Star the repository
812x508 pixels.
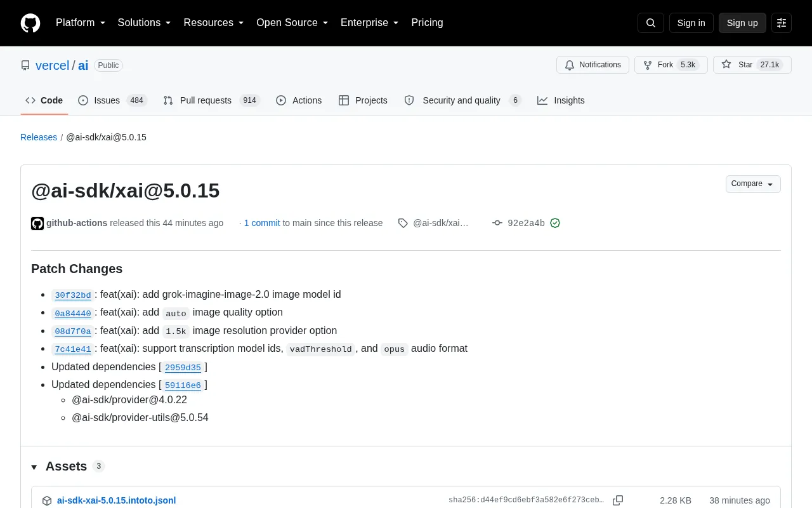click(752, 65)
